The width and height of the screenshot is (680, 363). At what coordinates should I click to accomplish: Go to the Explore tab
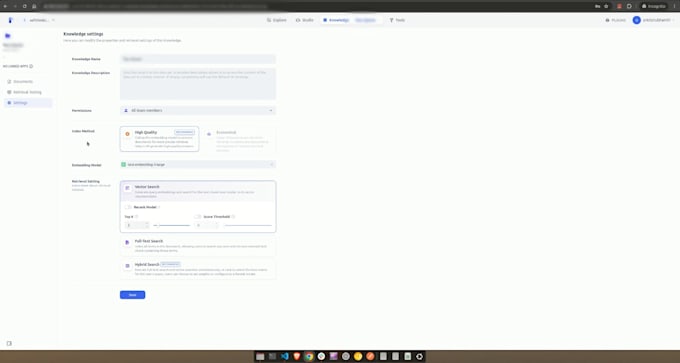277,20
